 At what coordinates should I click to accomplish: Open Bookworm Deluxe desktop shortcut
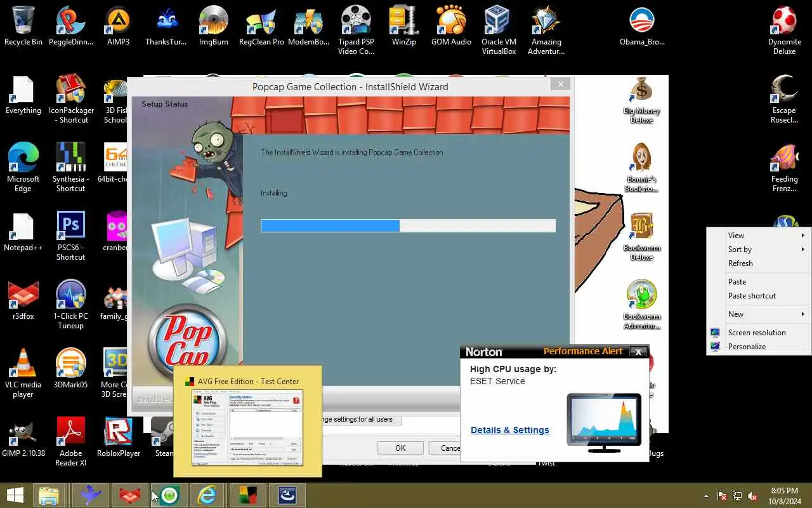click(x=641, y=237)
